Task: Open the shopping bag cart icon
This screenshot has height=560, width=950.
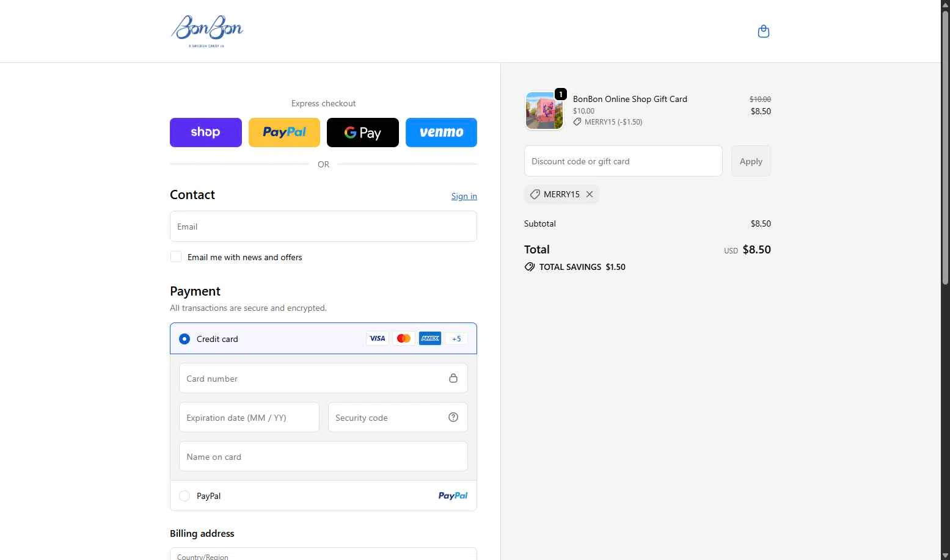Action: [x=763, y=31]
